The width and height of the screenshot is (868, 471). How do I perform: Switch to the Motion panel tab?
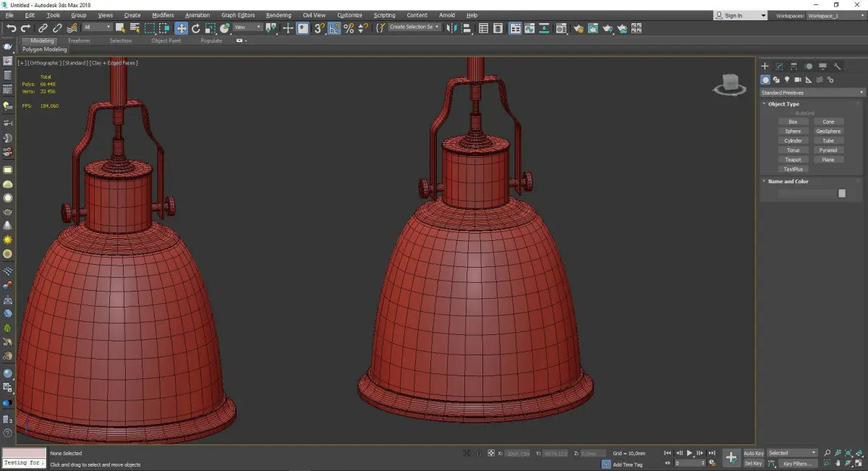click(809, 66)
